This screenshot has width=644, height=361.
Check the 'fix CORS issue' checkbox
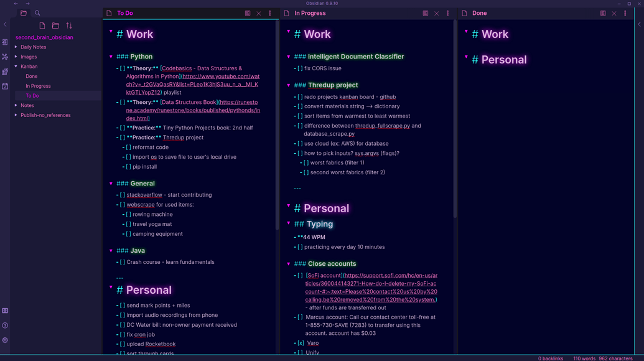(x=299, y=68)
